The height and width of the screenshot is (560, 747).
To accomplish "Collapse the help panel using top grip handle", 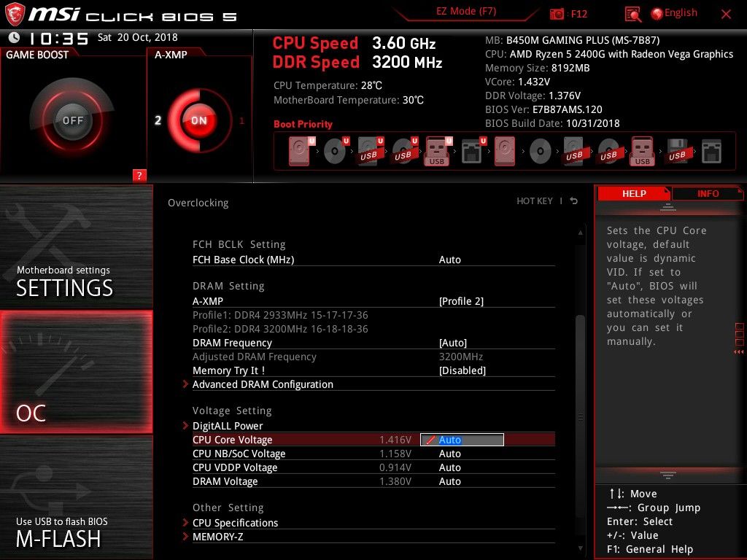I will click(668, 208).
